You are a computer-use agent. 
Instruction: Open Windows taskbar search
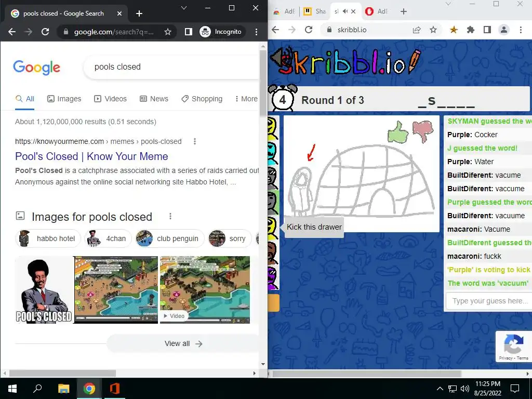[37, 389]
